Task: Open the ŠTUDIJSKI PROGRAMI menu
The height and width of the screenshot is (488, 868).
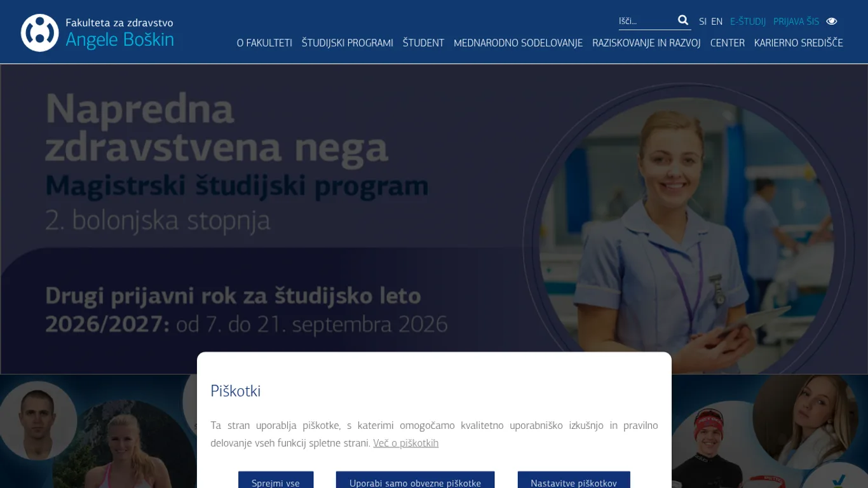Action: pyautogui.click(x=348, y=43)
